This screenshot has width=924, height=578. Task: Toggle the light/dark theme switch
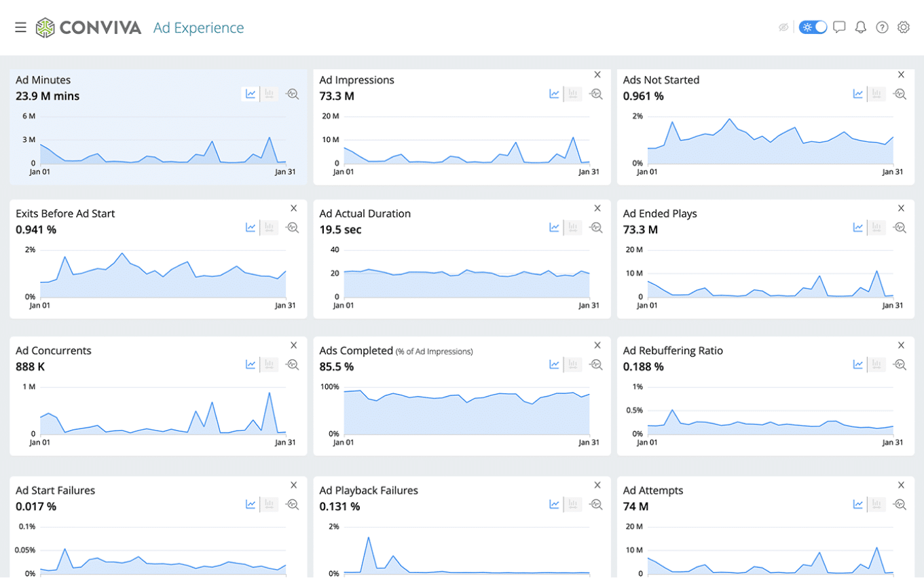point(813,27)
